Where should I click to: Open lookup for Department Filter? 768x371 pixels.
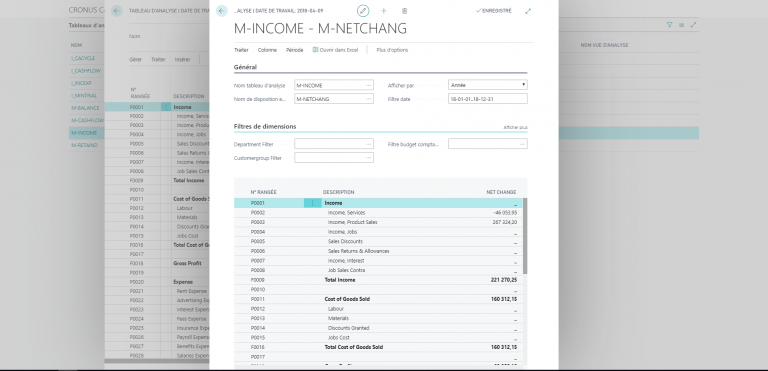click(368, 144)
